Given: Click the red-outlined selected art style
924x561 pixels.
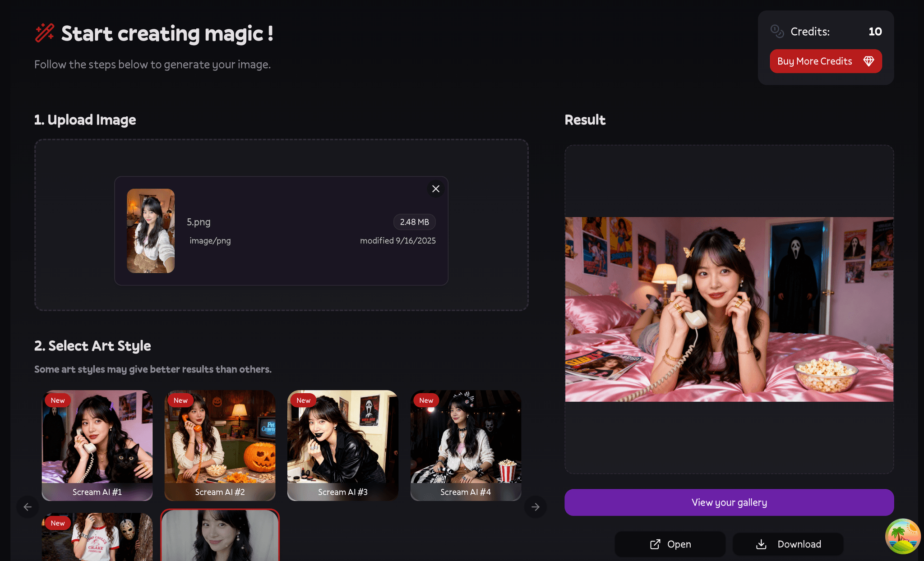Looking at the screenshot, I should [x=220, y=537].
